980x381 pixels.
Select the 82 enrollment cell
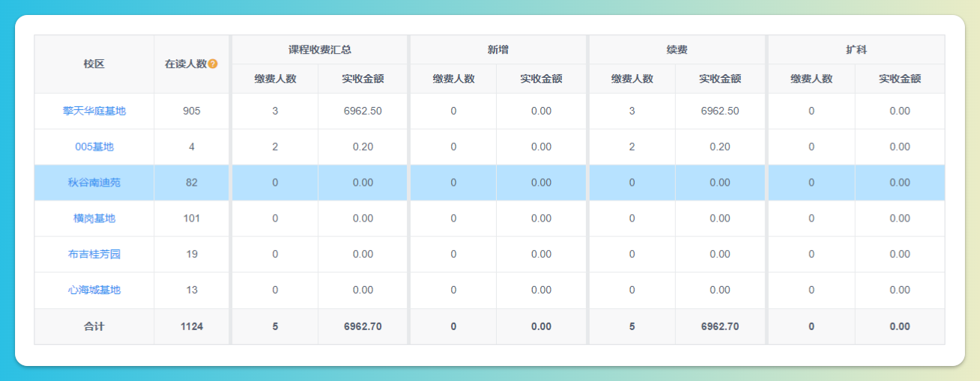point(192,183)
